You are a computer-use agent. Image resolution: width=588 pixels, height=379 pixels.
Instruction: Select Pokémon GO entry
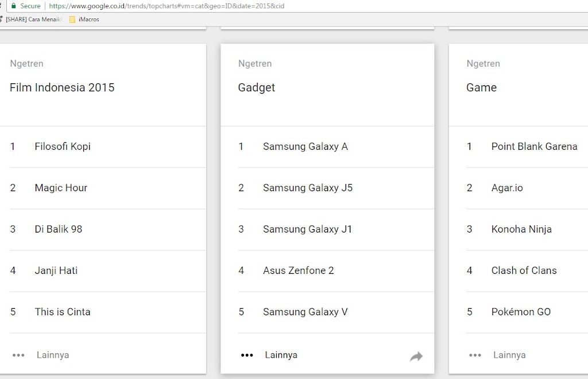coord(521,312)
